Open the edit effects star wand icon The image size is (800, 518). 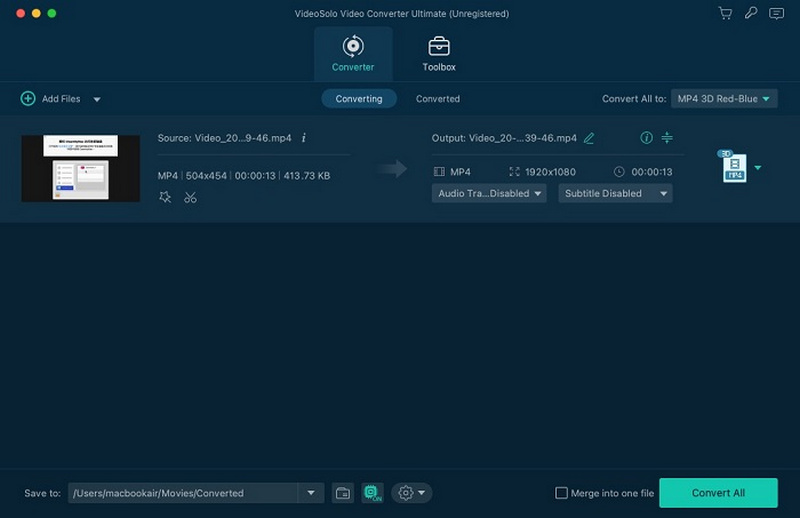(x=165, y=197)
